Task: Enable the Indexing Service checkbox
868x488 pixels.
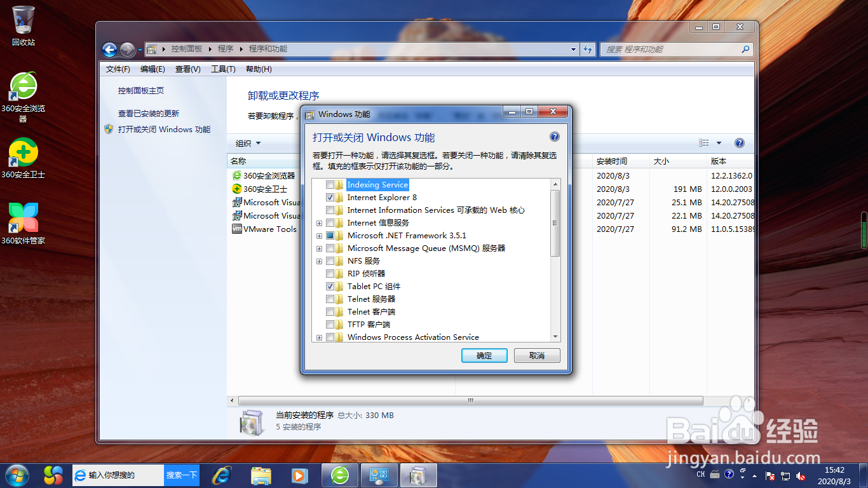Action: (330, 185)
